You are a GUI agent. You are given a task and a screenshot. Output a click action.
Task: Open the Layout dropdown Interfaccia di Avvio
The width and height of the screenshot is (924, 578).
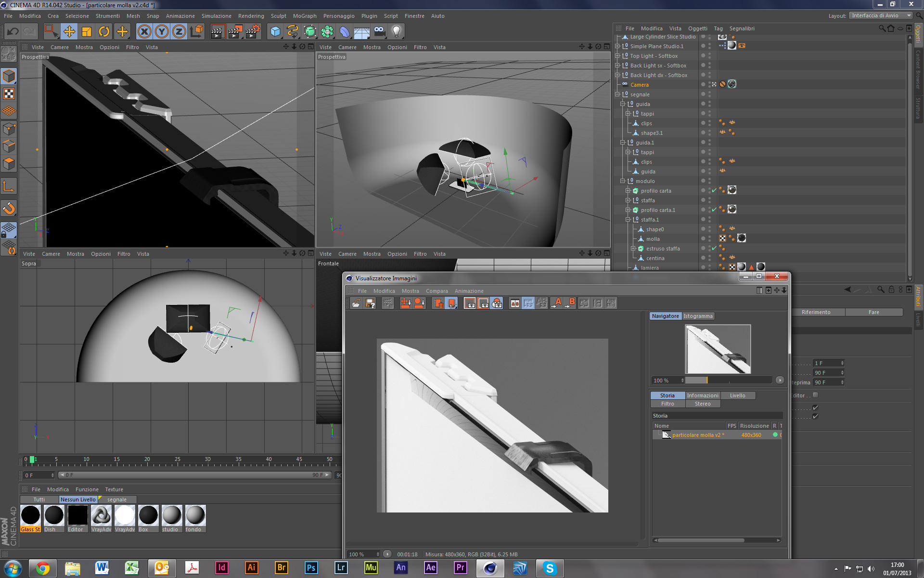[881, 15]
